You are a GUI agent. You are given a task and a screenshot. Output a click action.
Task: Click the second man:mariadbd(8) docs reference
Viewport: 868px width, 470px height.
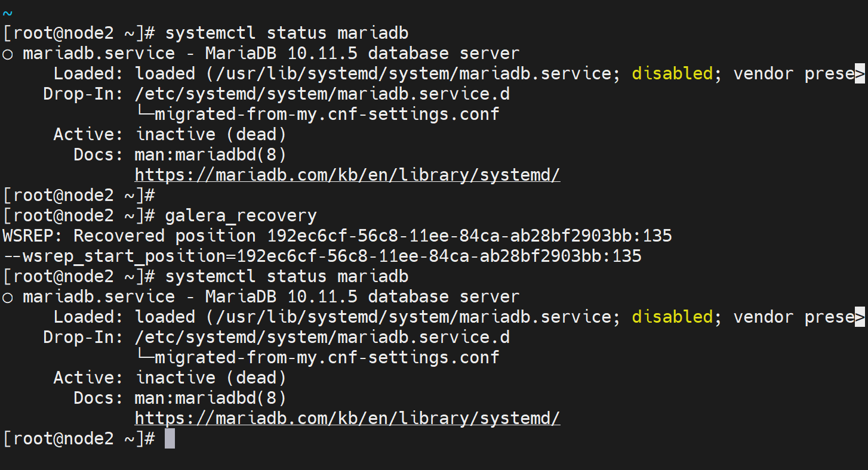[211, 398]
